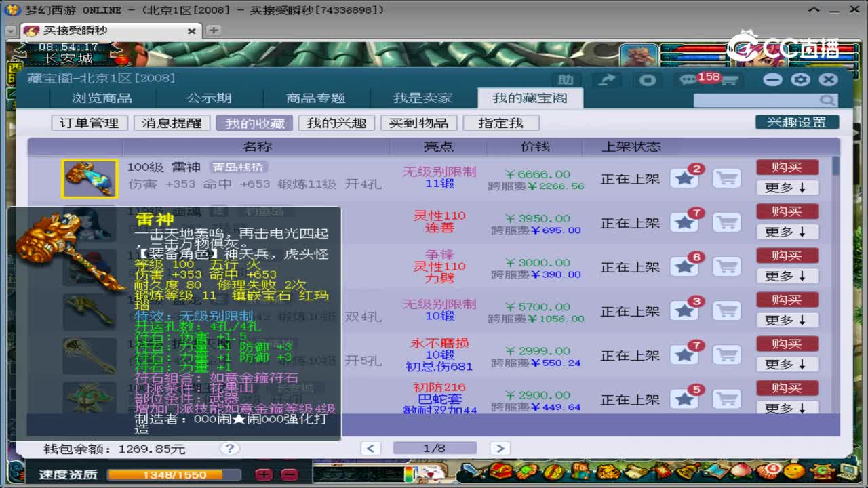
Task: Open the gear settings icon of 藏宝阁 window
Action: coord(801,79)
